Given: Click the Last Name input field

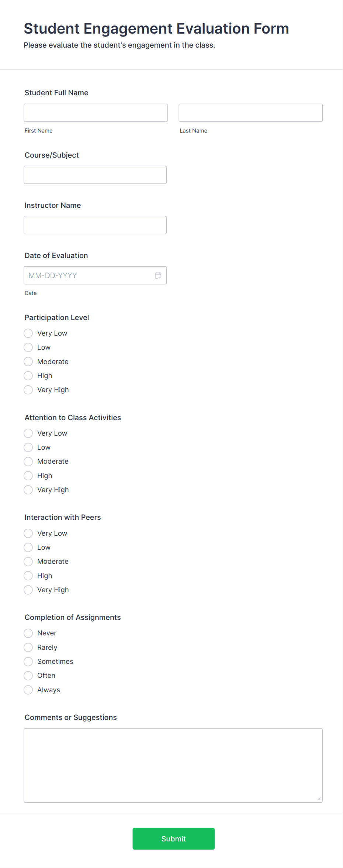Looking at the screenshot, I should pyautogui.click(x=250, y=113).
